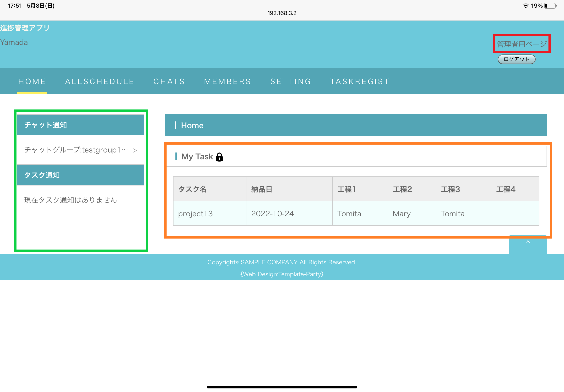The width and height of the screenshot is (564, 392).
Task: Click the Yamada username text
Action: pyautogui.click(x=14, y=43)
